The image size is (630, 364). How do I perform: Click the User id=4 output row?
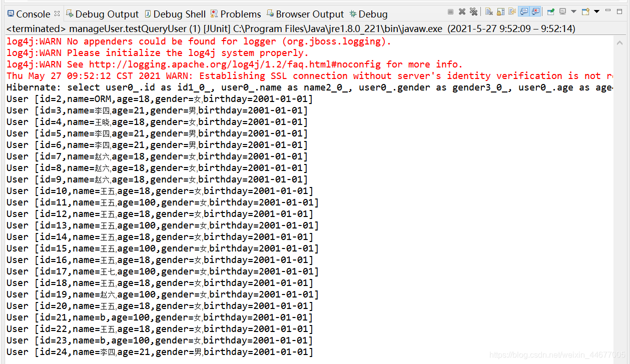(157, 122)
